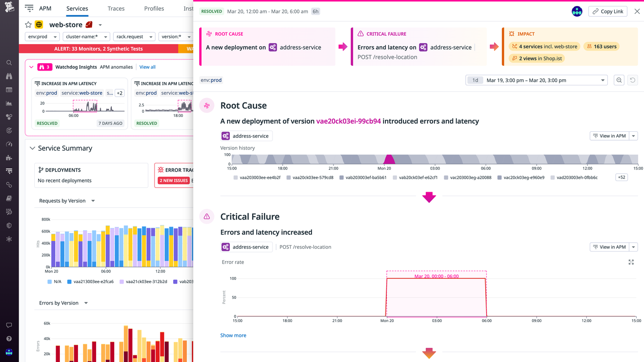Open dropdown arrow next to web-store title
Screen dimensions: 644x362
coord(100,25)
